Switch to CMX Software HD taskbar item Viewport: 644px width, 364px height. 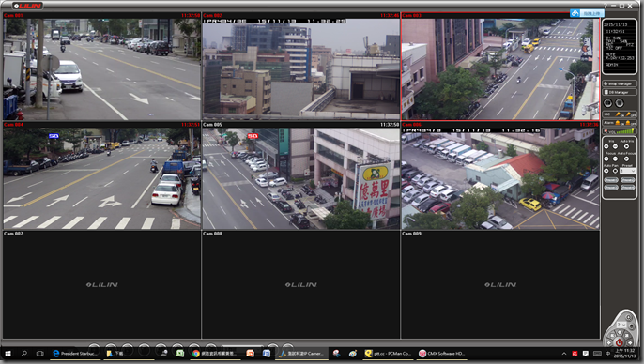pos(442,354)
